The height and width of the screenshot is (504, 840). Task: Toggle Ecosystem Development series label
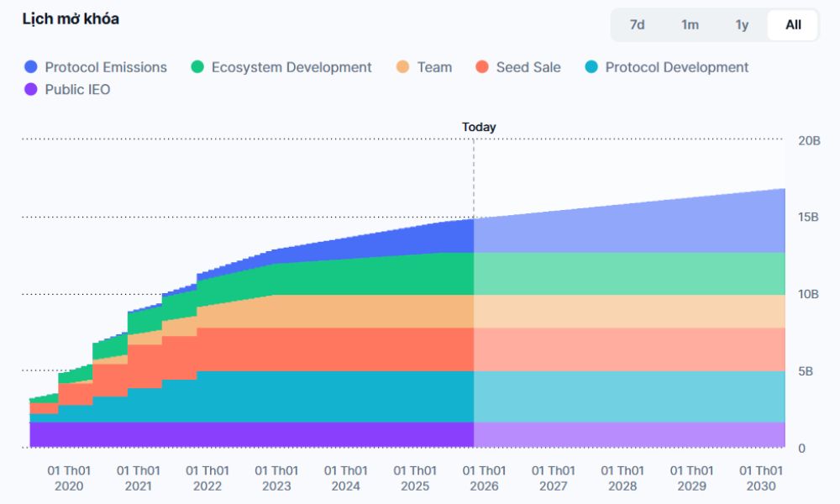(291, 67)
